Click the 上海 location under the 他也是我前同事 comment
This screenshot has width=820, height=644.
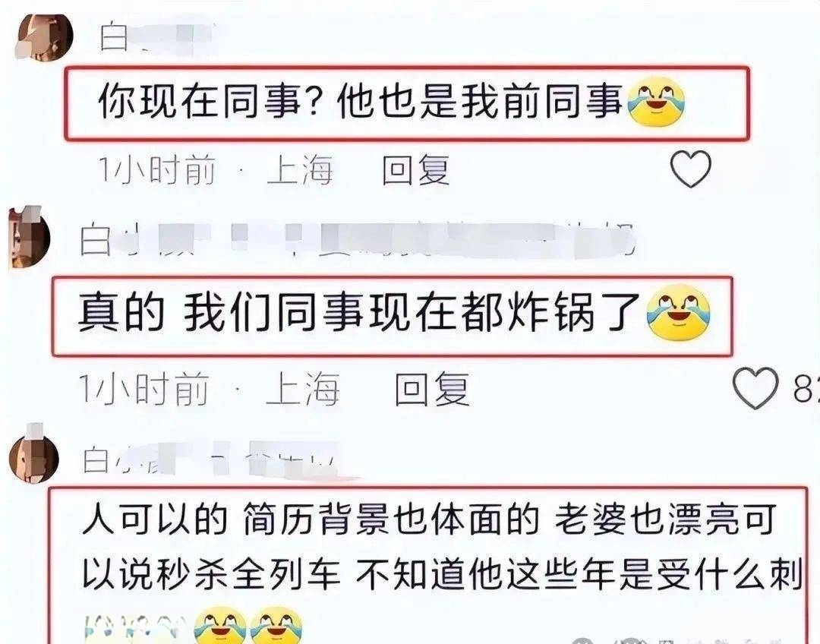[x=300, y=171]
